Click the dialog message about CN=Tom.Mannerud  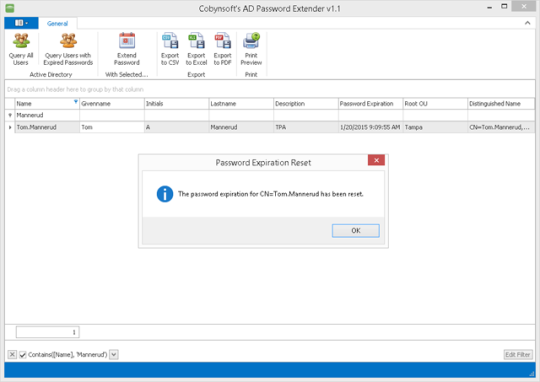coord(270,194)
